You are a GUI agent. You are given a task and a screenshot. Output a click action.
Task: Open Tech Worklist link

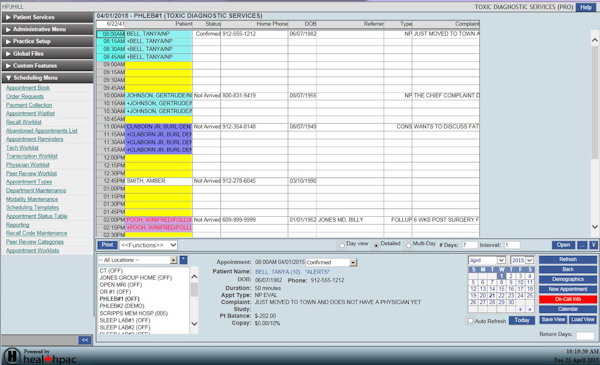(x=22, y=148)
